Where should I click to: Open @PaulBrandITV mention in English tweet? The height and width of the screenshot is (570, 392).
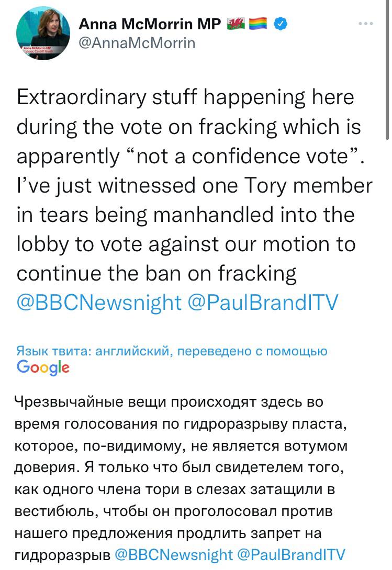pyautogui.click(x=263, y=303)
